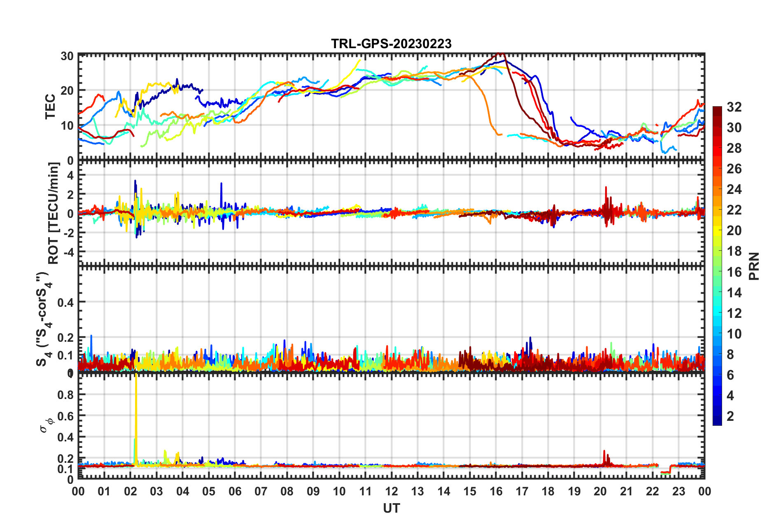This screenshot has height=532, width=783.
Task: Click the ROT [TECU/min] axis label
Action: [x=54, y=213]
